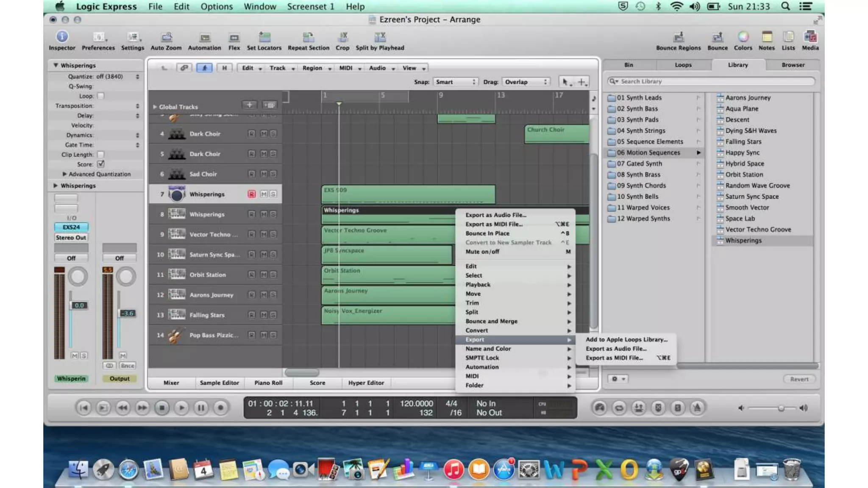This screenshot has width=868, height=488.
Task: Click the Bounce Regions toolbar icon
Action: (x=678, y=38)
